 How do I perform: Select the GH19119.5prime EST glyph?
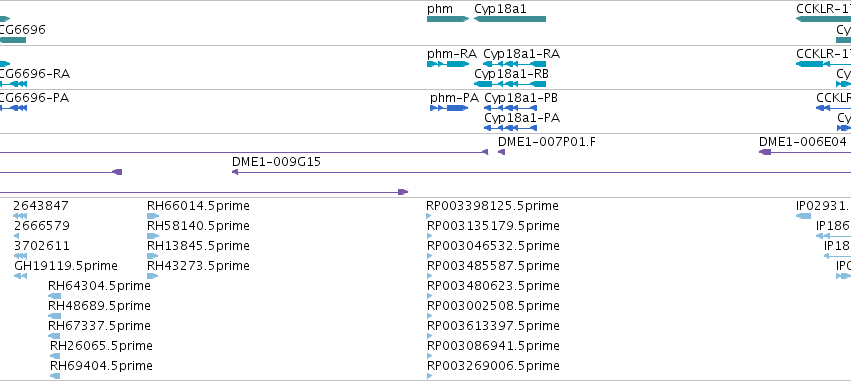coord(20,276)
